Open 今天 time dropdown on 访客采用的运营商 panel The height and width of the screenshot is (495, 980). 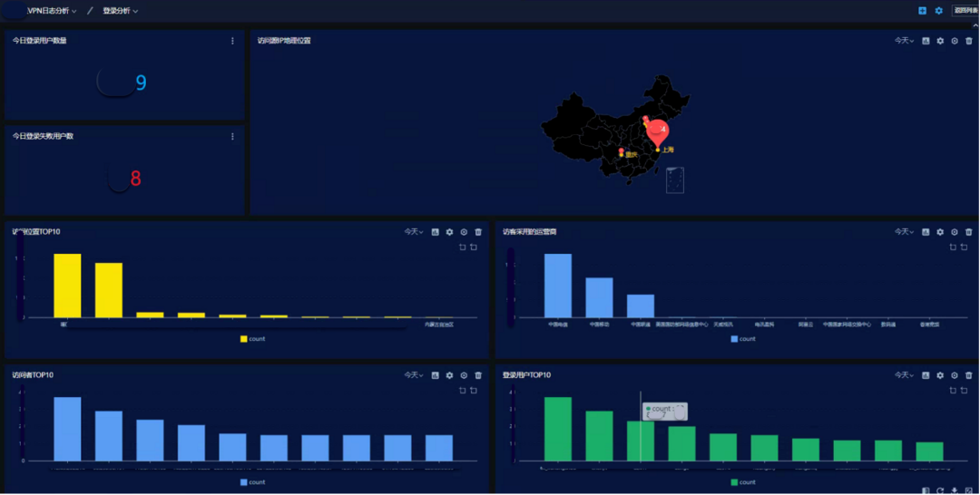(904, 232)
